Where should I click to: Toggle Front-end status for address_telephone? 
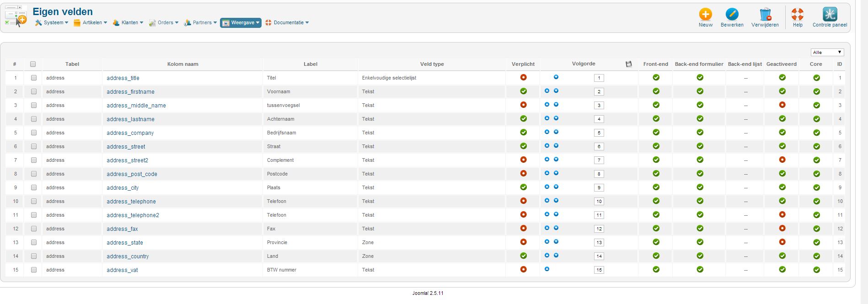click(x=656, y=201)
